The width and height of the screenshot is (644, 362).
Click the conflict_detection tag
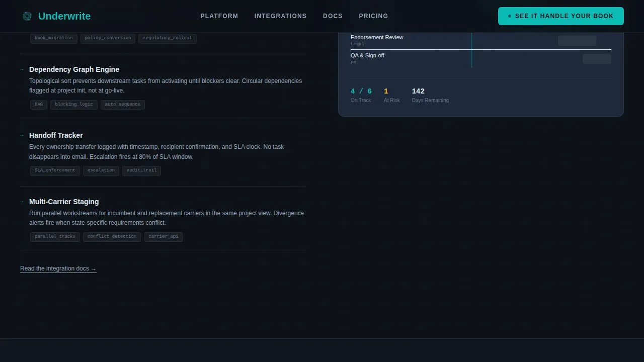pyautogui.click(x=112, y=237)
